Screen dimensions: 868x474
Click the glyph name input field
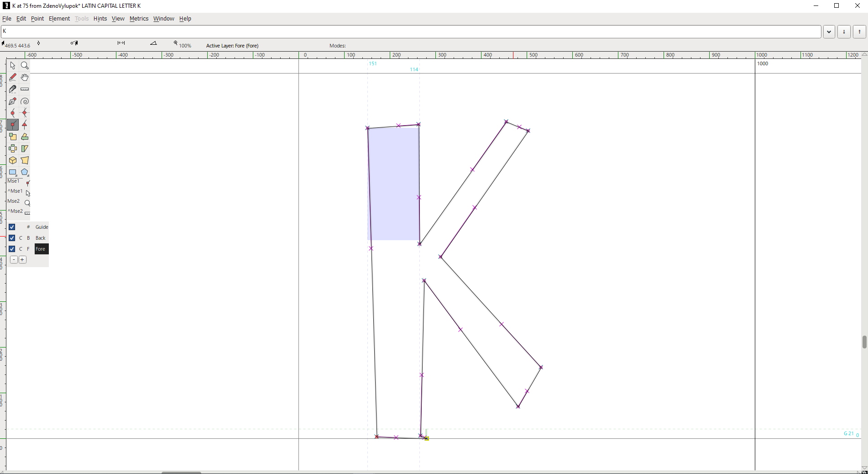[411, 32]
